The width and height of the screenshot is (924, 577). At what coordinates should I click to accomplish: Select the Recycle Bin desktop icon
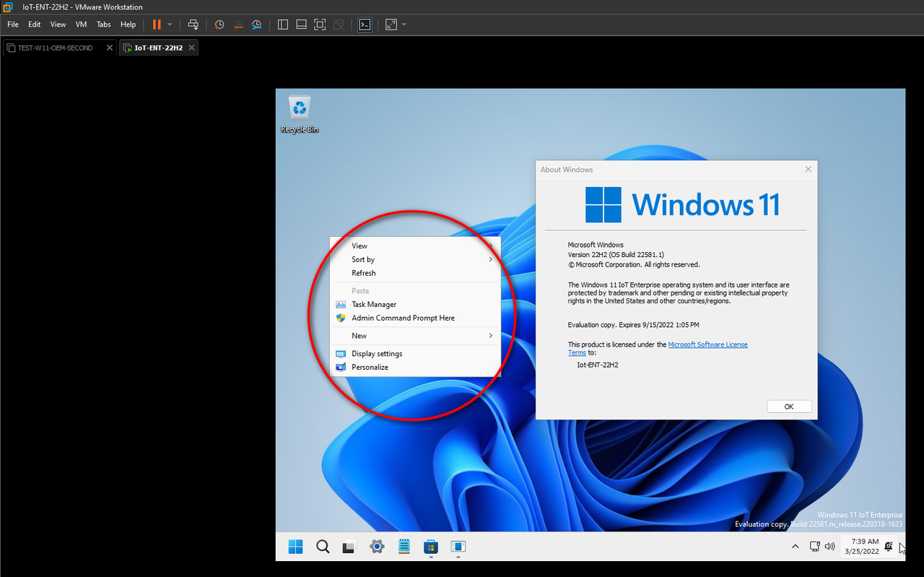click(x=299, y=114)
